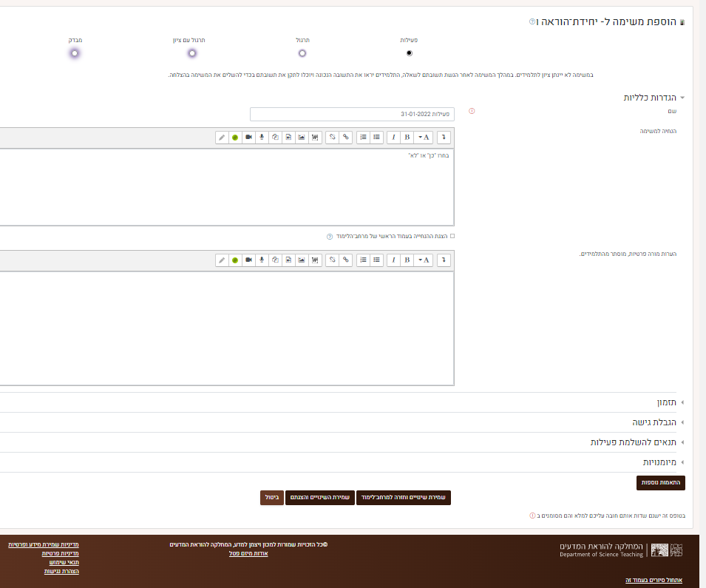Expand the 'הגבלת גישה' section

pyautogui.click(x=655, y=422)
